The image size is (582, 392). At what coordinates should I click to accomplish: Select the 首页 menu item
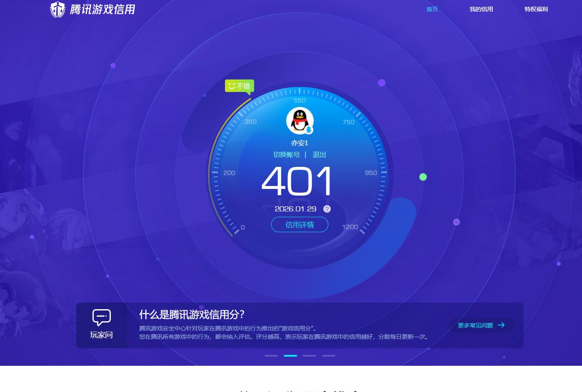(x=432, y=9)
